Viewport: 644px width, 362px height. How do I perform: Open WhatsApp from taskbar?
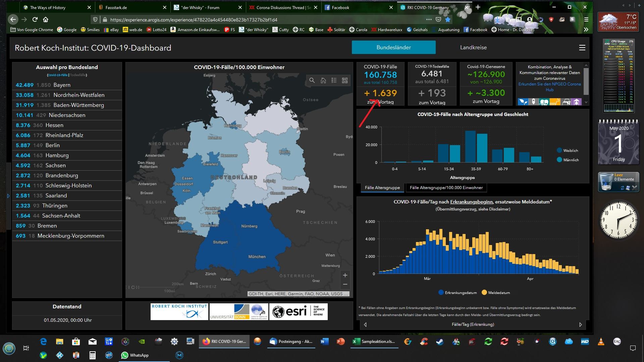pyautogui.click(x=145, y=355)
